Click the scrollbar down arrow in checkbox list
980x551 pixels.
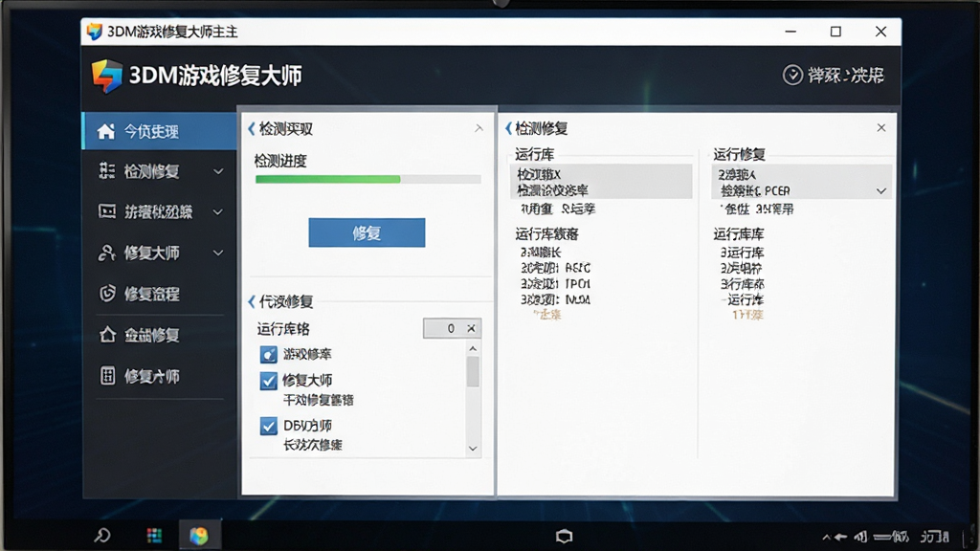473,449
